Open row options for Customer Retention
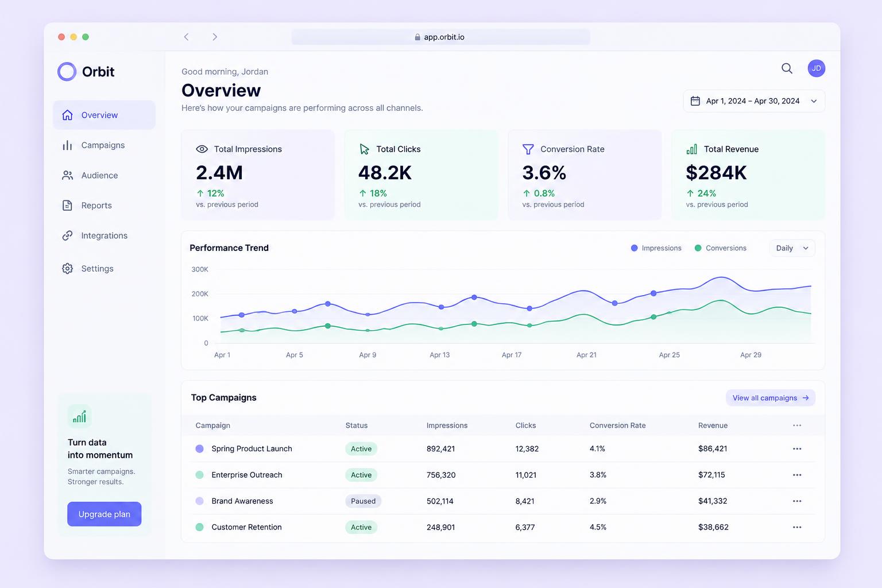 [x=797, y=527]
